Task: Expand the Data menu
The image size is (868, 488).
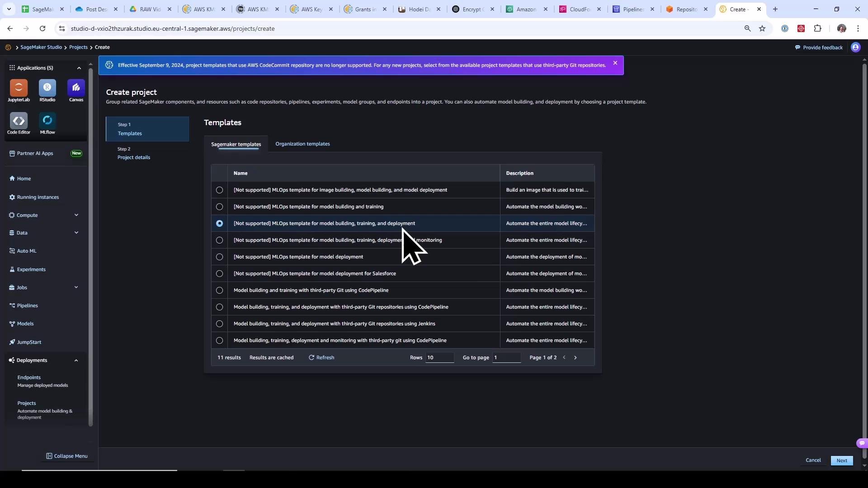Action: coord(76,233)
